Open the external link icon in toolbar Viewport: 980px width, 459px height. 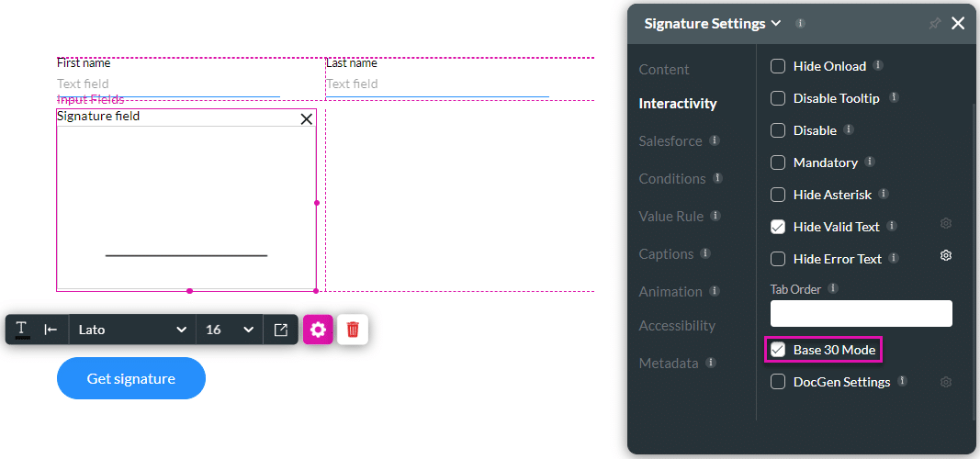pyautogui.click(x=281, y=330)
